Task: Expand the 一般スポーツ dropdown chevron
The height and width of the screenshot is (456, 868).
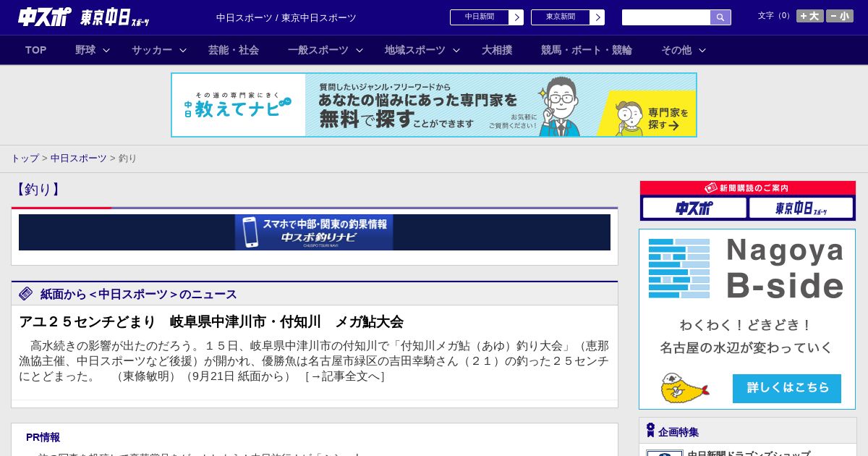Action: pyautogui.click(x=359, y=50)
